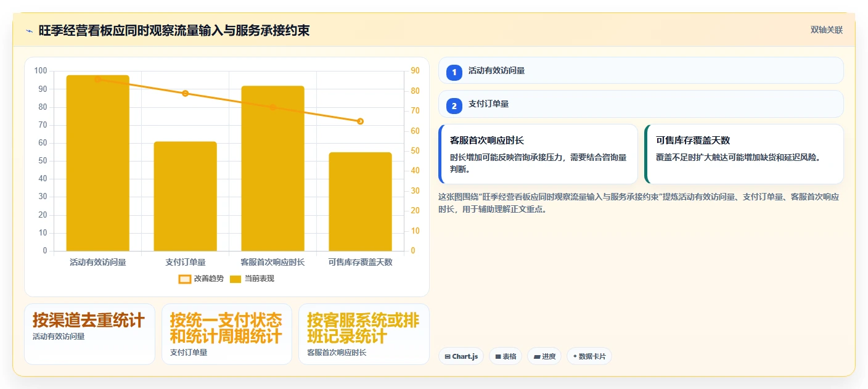Click the trend line point above 活动有效访问量

98,79
